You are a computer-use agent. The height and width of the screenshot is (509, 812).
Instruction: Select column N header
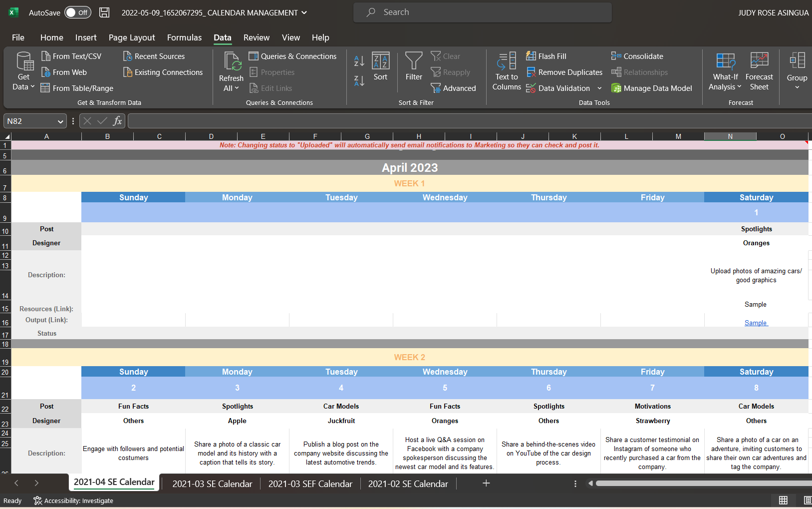tap(730, 136)
